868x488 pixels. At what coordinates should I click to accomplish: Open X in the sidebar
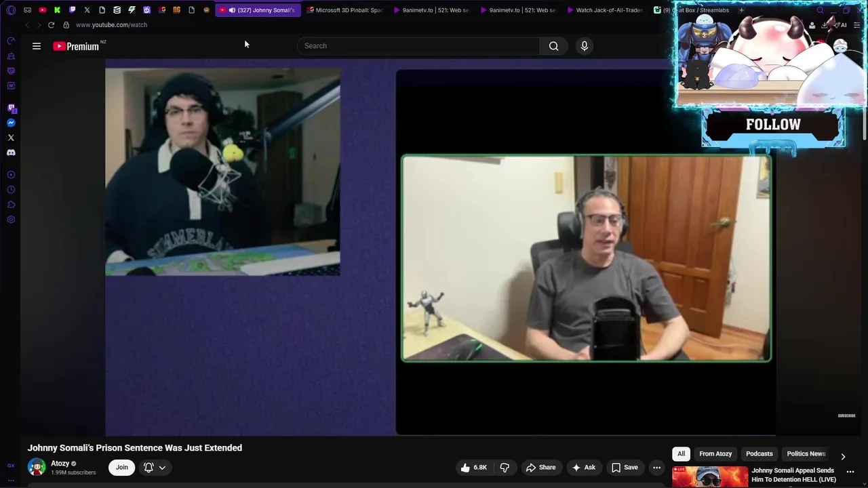(x=11, y=138)
